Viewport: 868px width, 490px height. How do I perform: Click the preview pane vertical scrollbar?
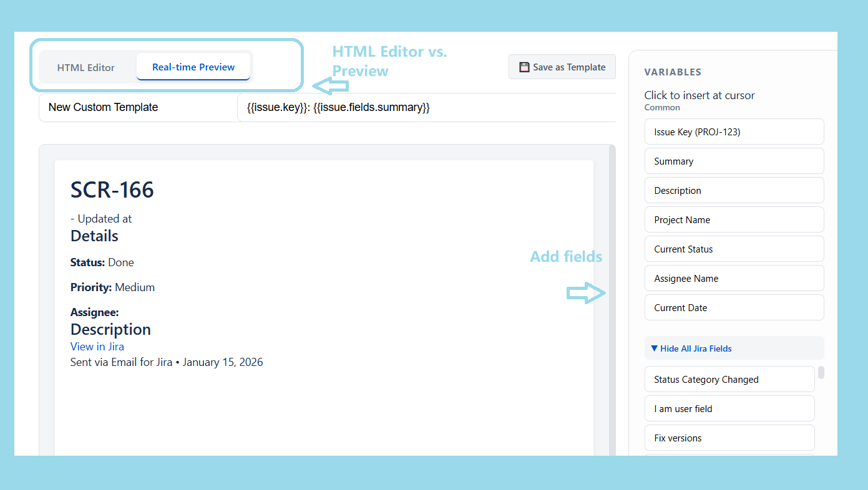coord(612,300)
